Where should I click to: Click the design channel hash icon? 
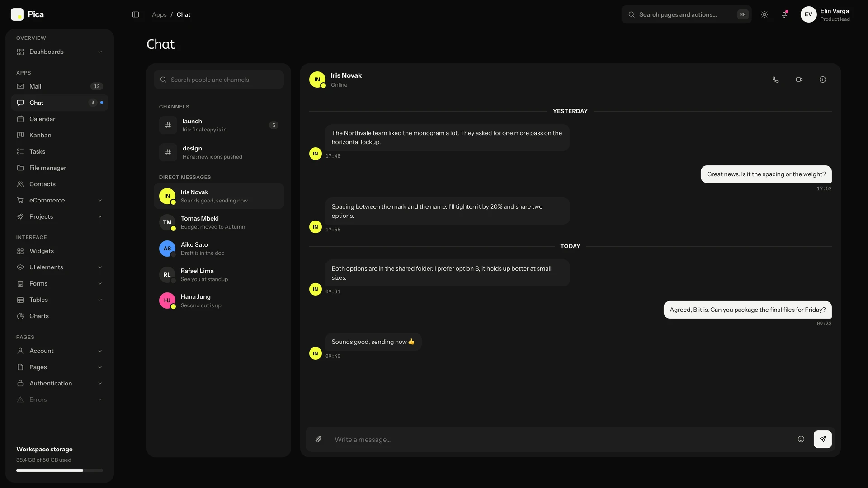pyautogui.click(x=168, y=152)
